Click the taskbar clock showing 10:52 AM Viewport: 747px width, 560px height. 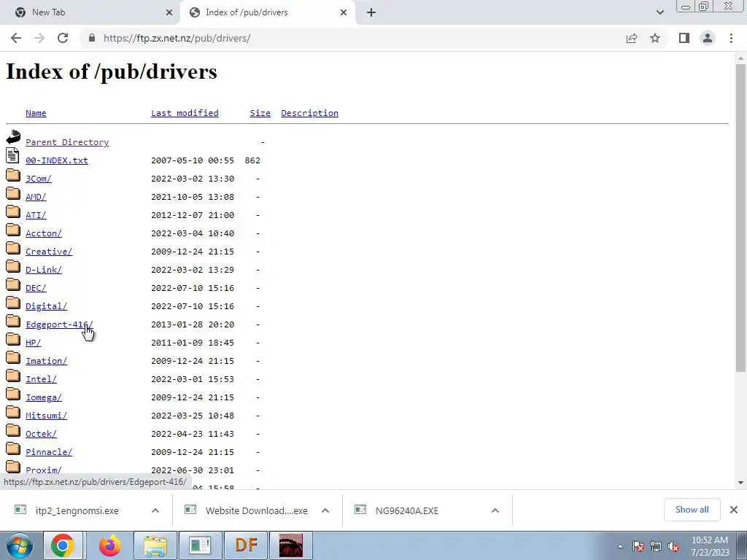[x=710, y=546]
